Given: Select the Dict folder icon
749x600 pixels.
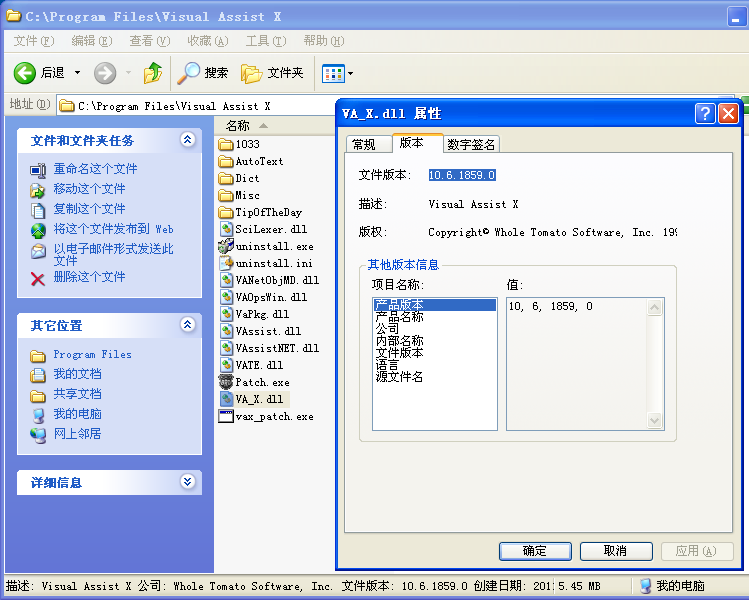Looking at the screenshot, I should point(225,178).
